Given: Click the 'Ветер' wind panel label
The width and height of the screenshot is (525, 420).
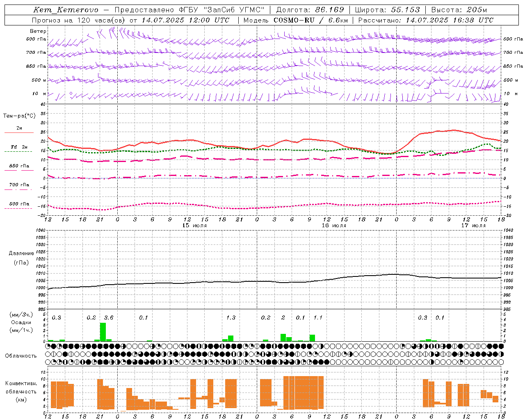Looking at the screenshot, I should point(38,31).
